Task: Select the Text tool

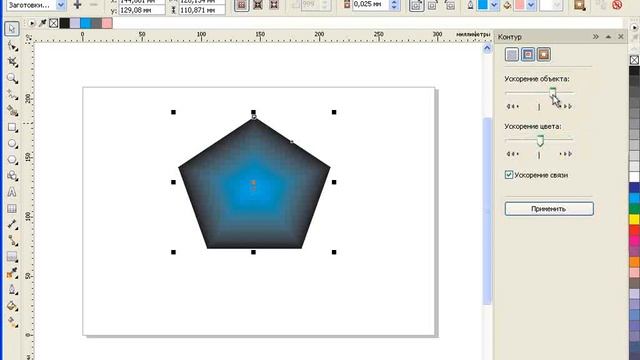Action: [x=12, y=192]
